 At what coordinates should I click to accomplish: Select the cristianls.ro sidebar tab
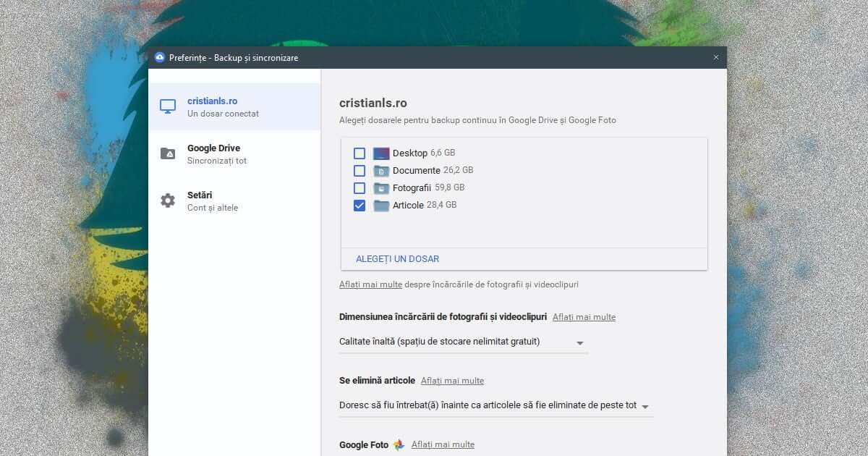pyautogui.click(x=234, y=107)
